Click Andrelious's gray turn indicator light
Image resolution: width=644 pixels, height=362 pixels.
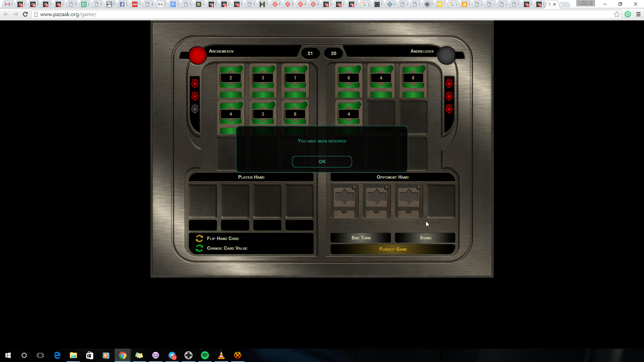(x=446, y=55)
